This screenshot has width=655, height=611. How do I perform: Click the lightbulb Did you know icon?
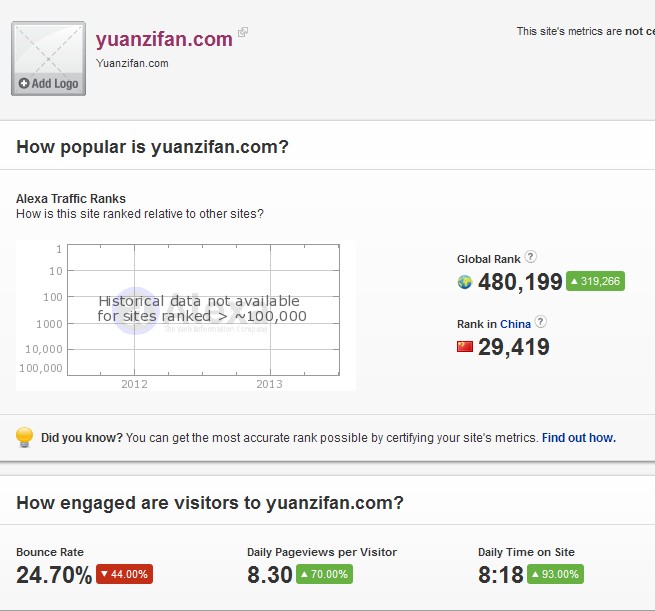pos(25,438)
